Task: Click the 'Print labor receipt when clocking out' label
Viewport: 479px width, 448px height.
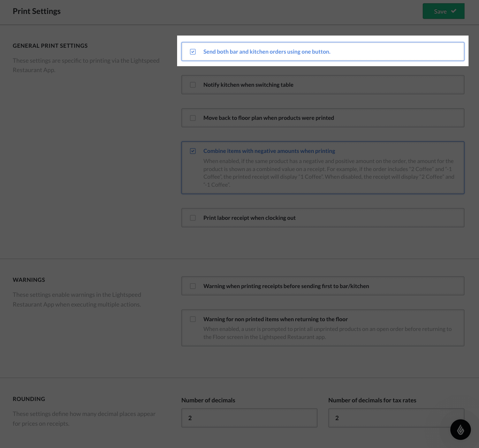Action: 249,217
